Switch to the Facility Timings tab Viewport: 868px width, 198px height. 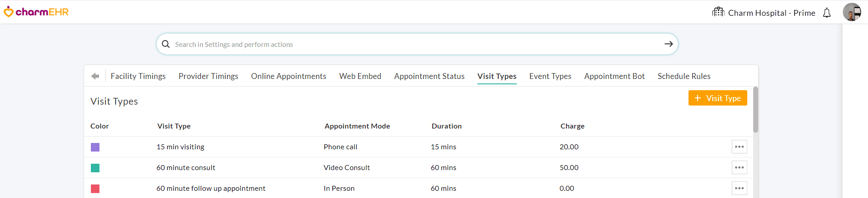(x=138, y=76)
